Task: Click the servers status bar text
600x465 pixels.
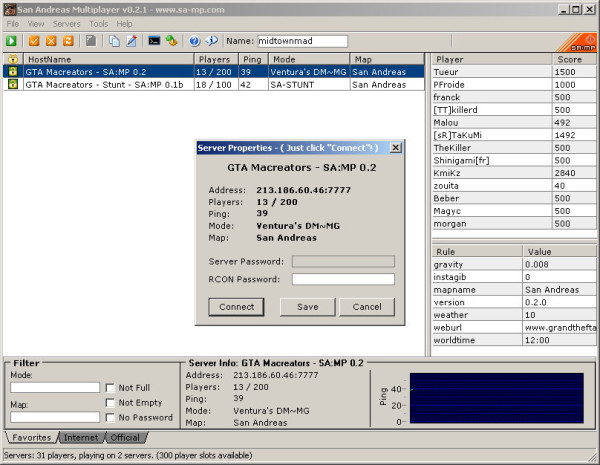Action: [x=128, y=455]
